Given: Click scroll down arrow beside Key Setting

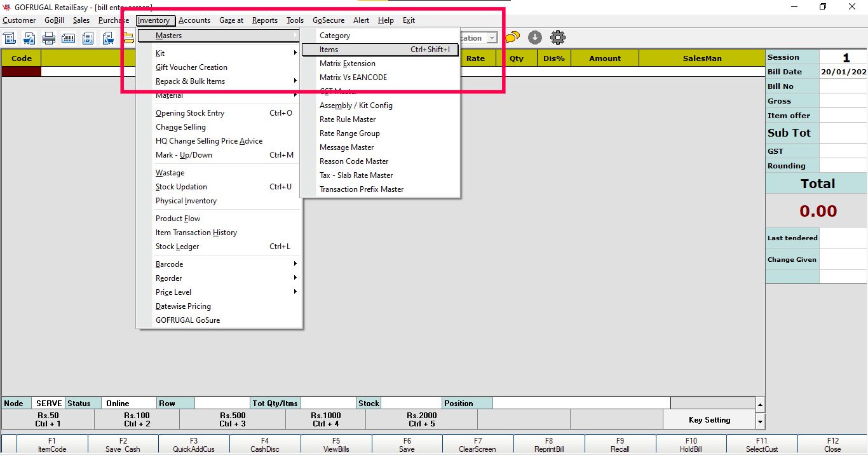Looking at the screenshot, I should coord(760,422).
